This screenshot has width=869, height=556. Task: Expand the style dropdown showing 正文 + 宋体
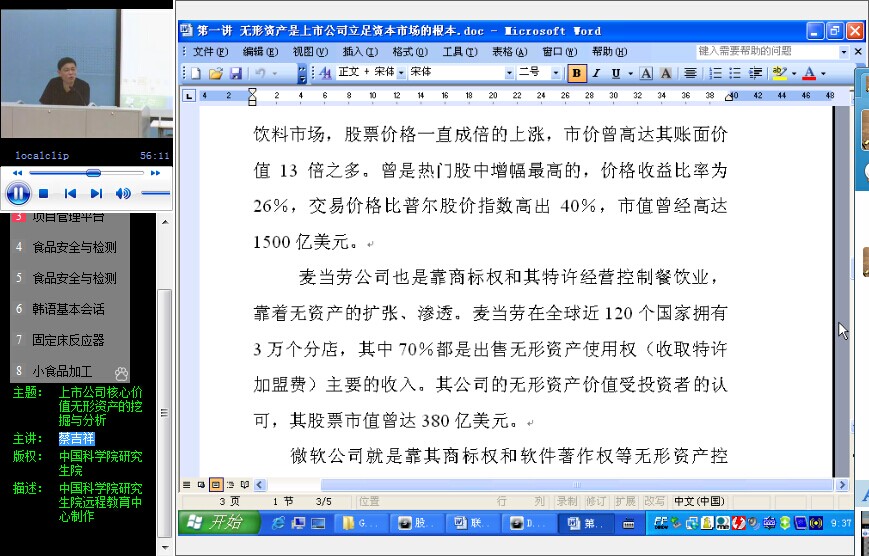(401, 73)
